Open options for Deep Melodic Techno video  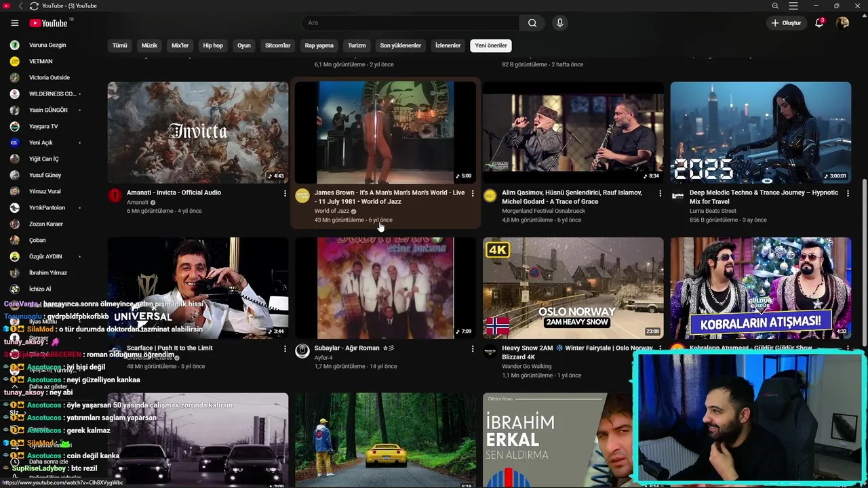[848, 193]
